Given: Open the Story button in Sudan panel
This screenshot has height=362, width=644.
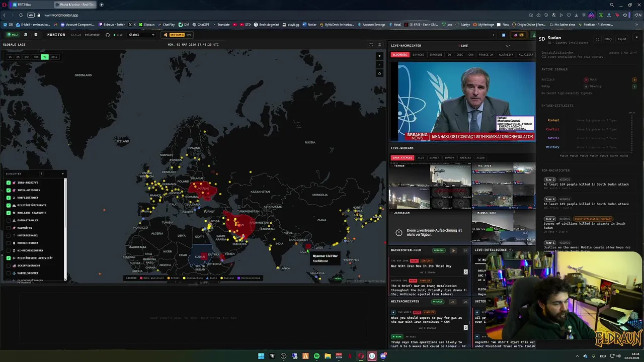Looking at the screenshot, I should point(608,39).
